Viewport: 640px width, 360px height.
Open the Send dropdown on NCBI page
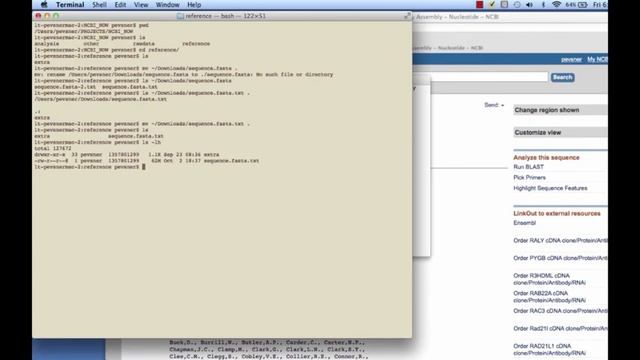(494, 105)
